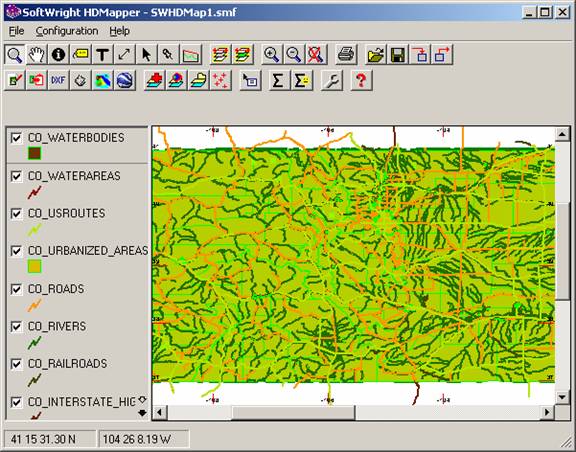The height and width of the screenshot is (452, 576).
Task: Toggle the CO_USROUTES layer checkbox
Action: pos(16,214)
